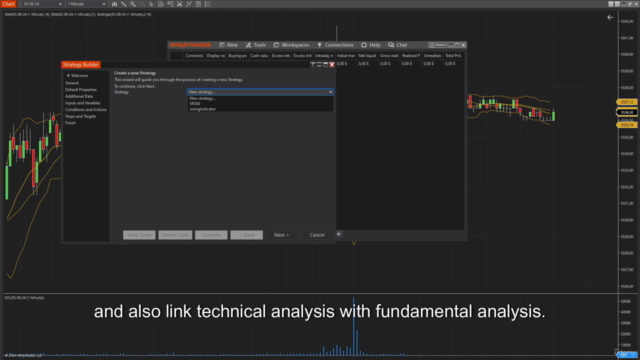Go to the General wizard step

pyautogui.click(x=72, y=83)
